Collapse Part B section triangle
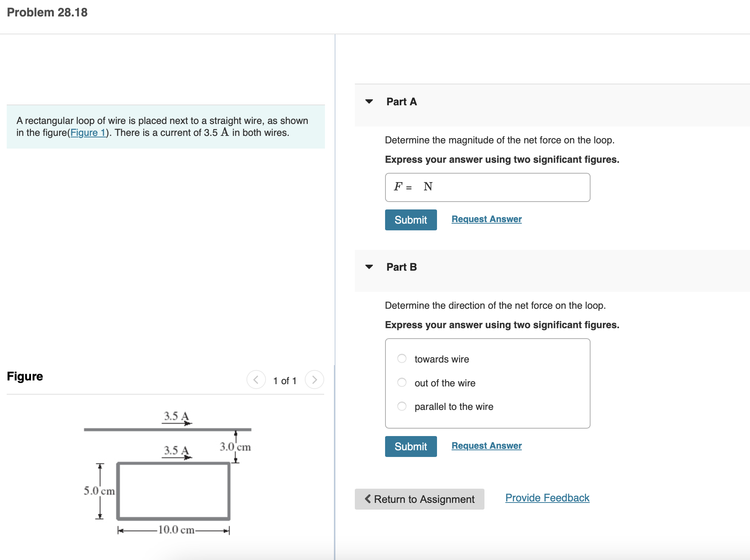 click(369, 267)
